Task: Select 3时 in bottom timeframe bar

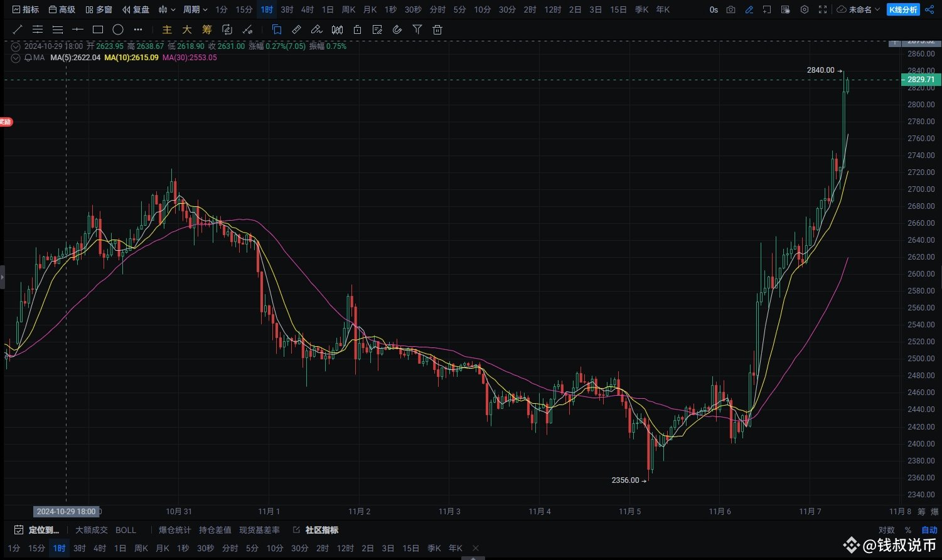Action: click(x=79, y=548)
